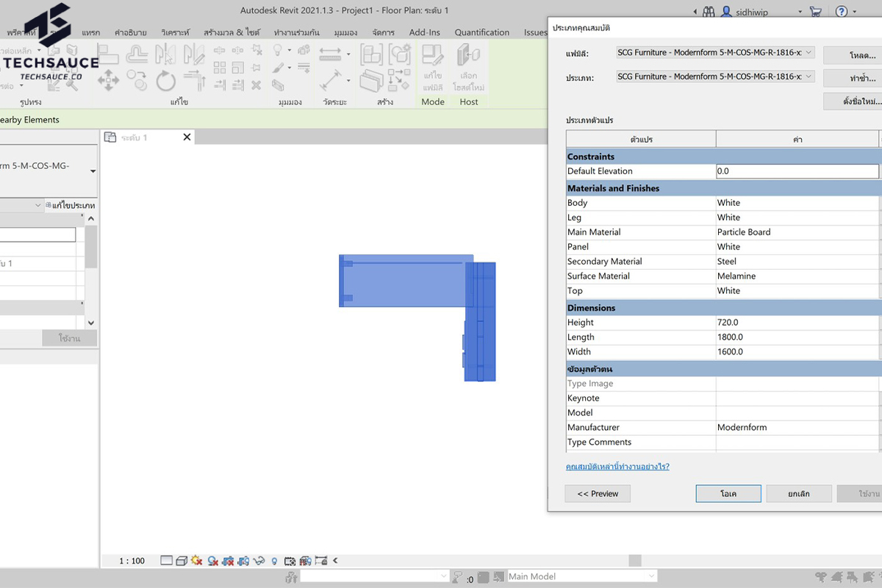Viewport: 882px width, 588px height.
Task: Select the Offset tool in ribbon
Action: [x=137, y=53]
